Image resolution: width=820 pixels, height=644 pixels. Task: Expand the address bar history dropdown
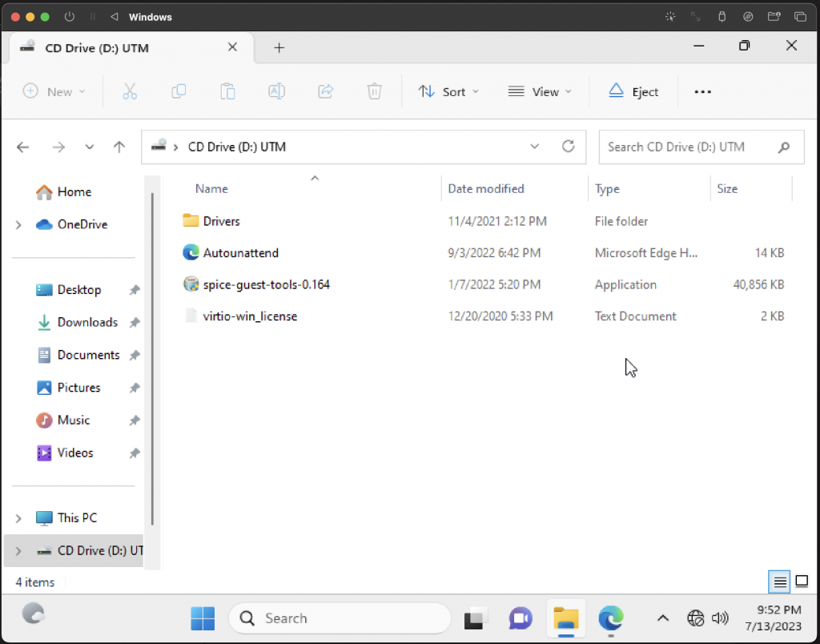[x=535, y=147]
